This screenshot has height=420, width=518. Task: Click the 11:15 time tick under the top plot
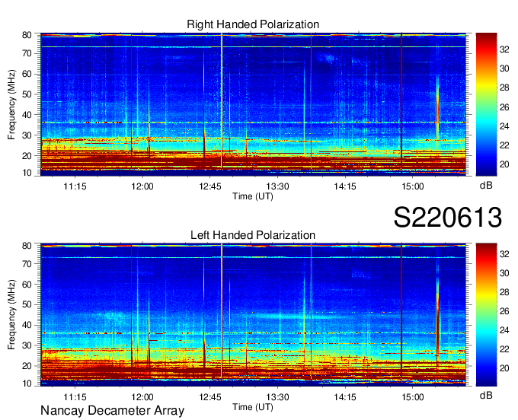pyautogui.click(x=75, y=186)
